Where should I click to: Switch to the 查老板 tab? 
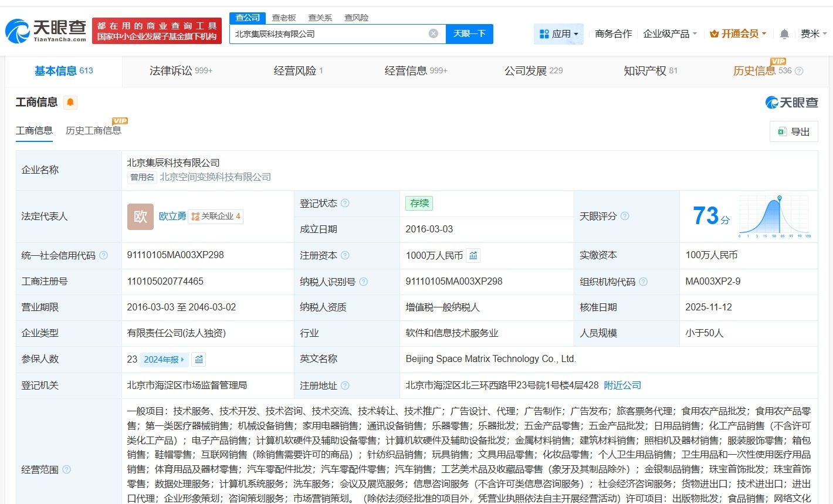(x=283, y=18)
